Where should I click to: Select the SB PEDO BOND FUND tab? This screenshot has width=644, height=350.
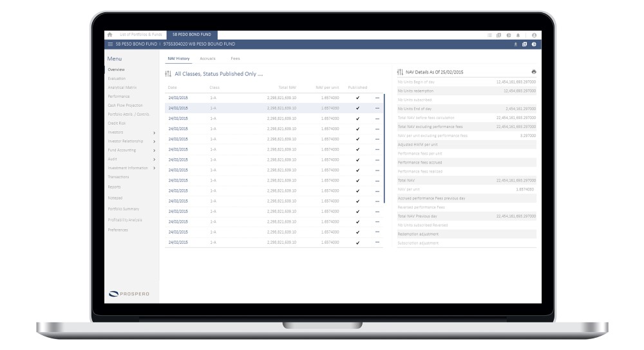click(x=192, y=35)
